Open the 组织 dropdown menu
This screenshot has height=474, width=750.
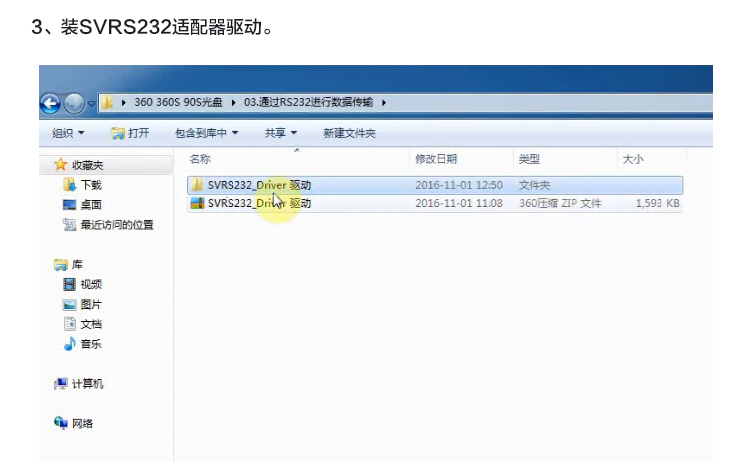68,133
